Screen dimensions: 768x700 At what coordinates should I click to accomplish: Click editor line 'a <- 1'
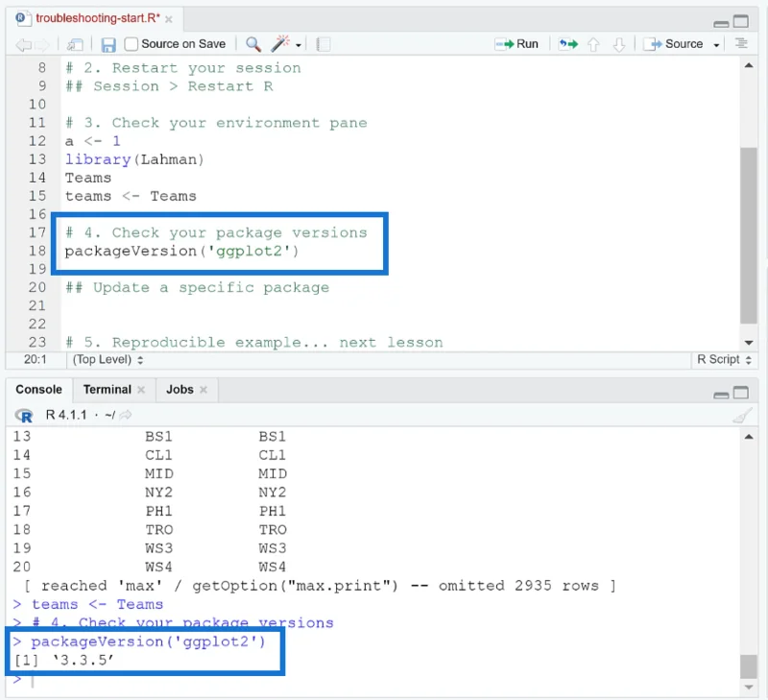[x=92, y=141]
